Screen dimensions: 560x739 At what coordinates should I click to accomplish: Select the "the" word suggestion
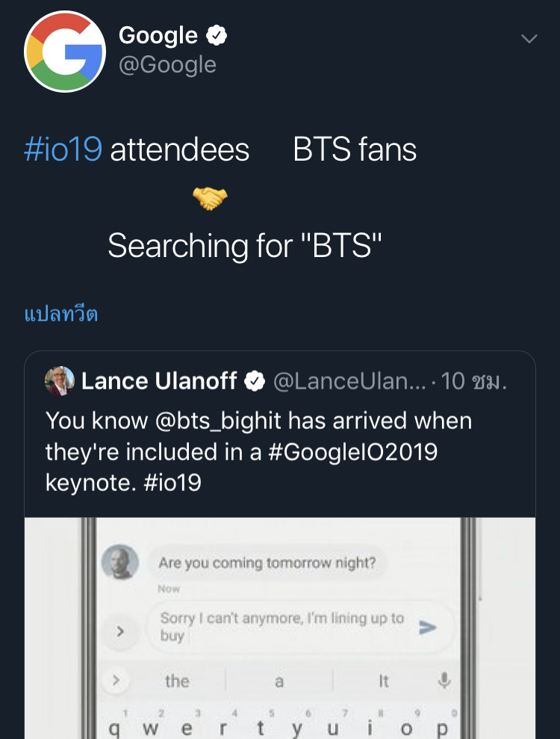point(177,681)
